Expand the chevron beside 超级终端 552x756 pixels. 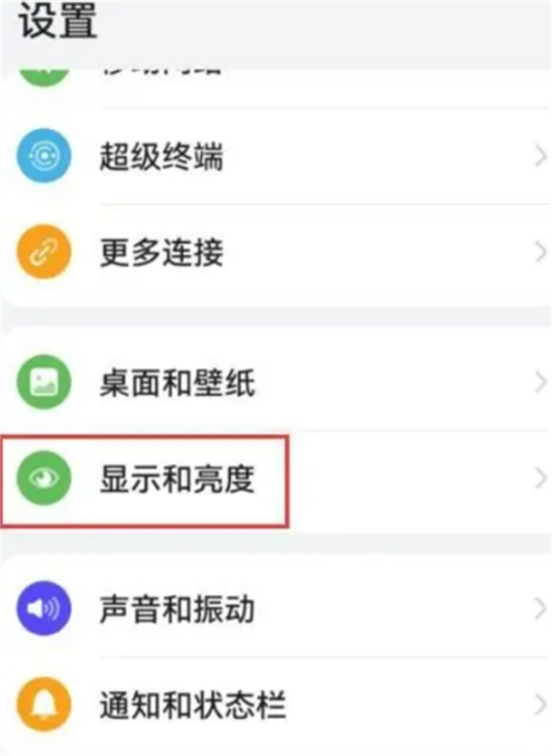coord(540,156)
